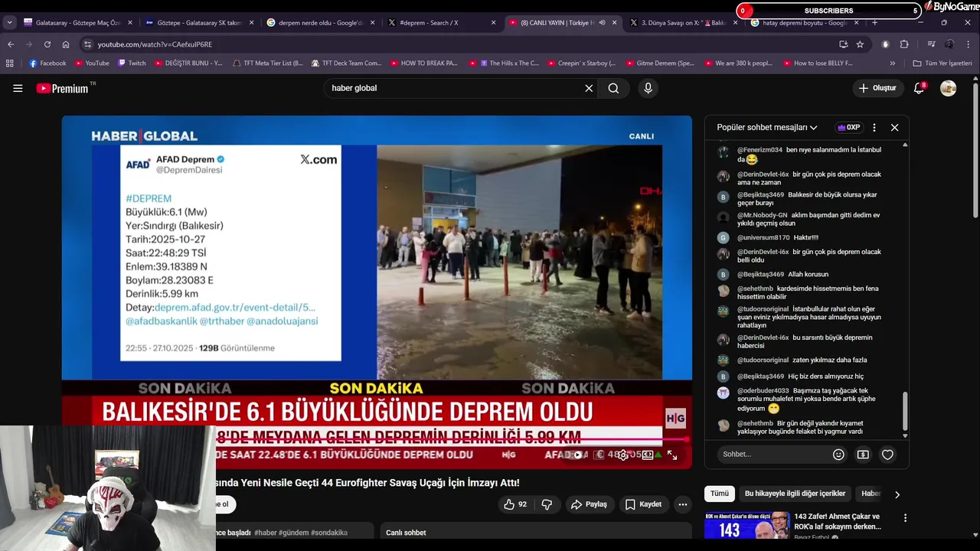The height and width of the screenshot is (551, 980).
Task: Open the '143 Zafer! Ahmet Çakar' thumbnail
Action: click(x=747, y=525)
